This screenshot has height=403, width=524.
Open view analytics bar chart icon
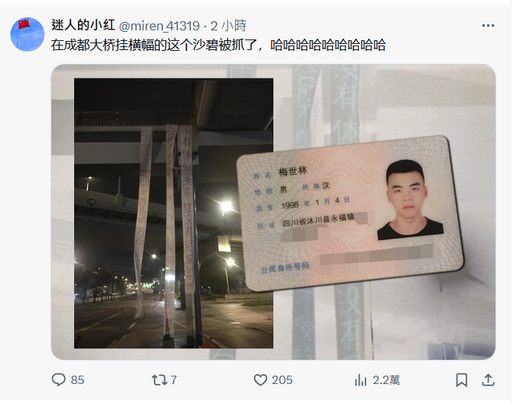click(361, 380)
